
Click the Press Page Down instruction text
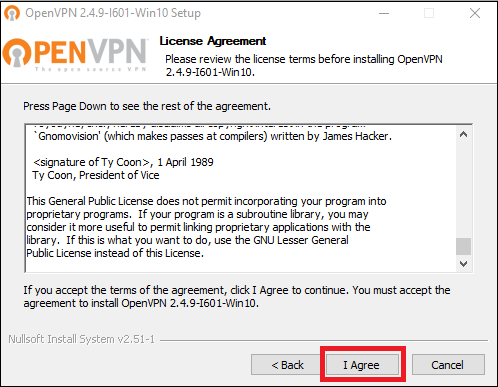pos(147,106)
